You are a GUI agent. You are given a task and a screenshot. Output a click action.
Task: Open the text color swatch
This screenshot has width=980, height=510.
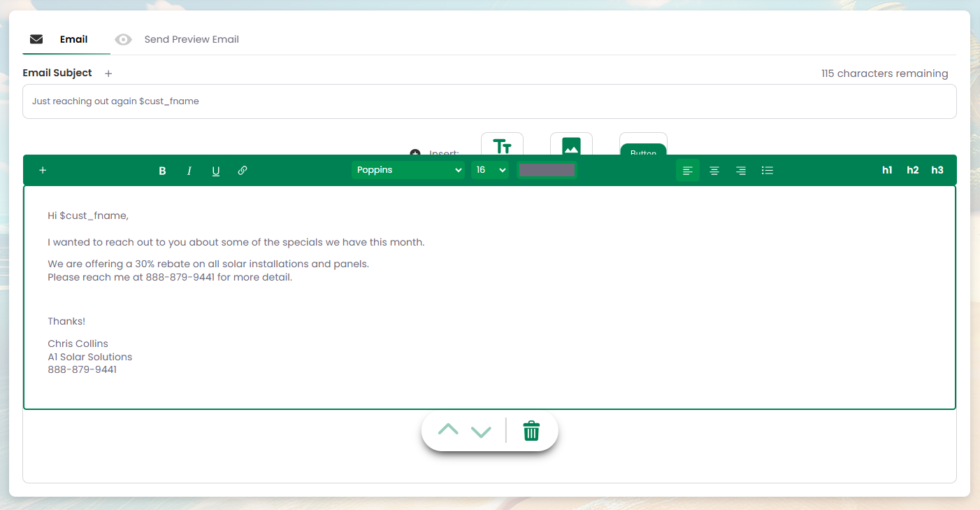pyautogui.click(x=547, y=170)
